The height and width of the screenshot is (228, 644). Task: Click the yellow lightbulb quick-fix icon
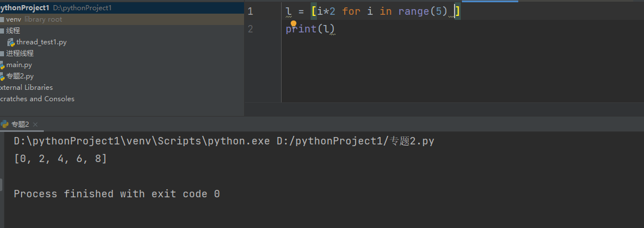coord(294,23)
